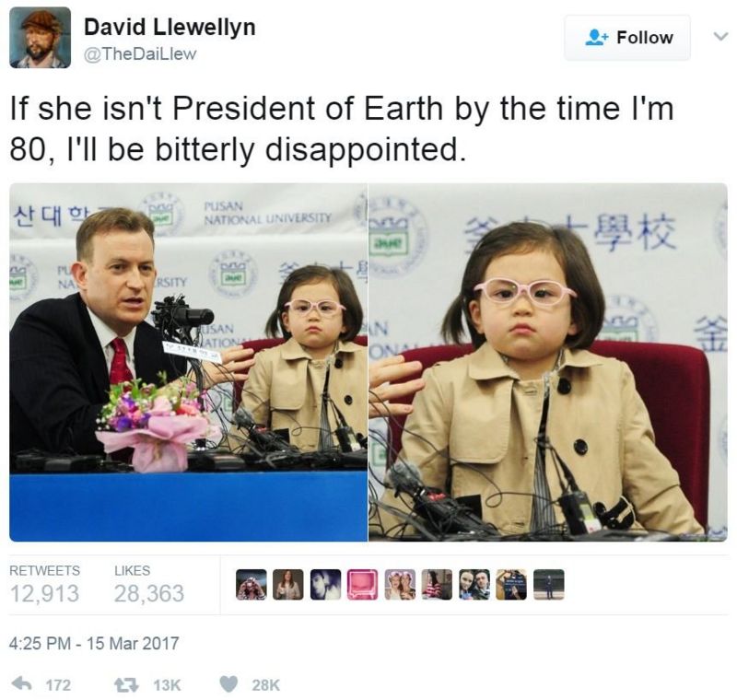Click the add-person icon in Follow button

(x=597, y=38)
